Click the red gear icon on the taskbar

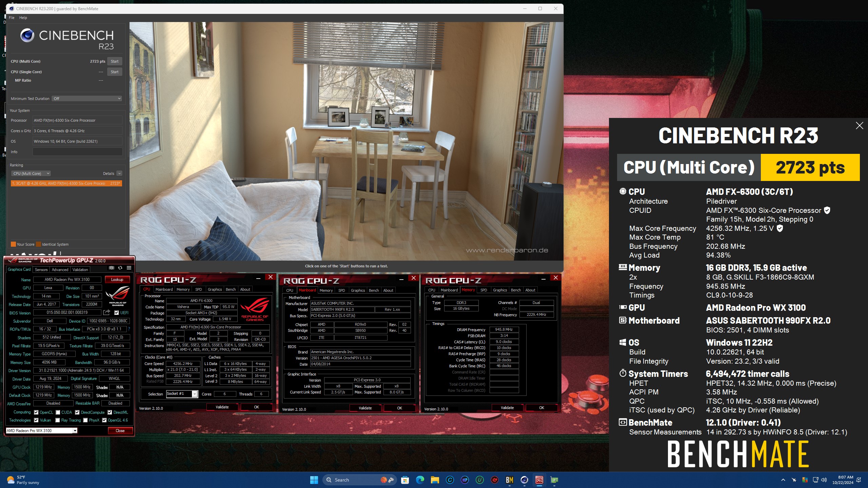point(494,480)
